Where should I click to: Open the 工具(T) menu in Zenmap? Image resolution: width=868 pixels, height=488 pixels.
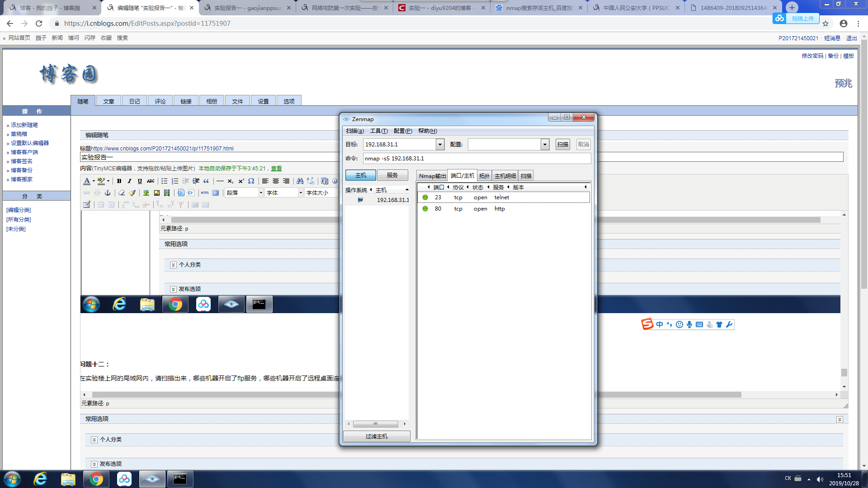pos(378,131)
